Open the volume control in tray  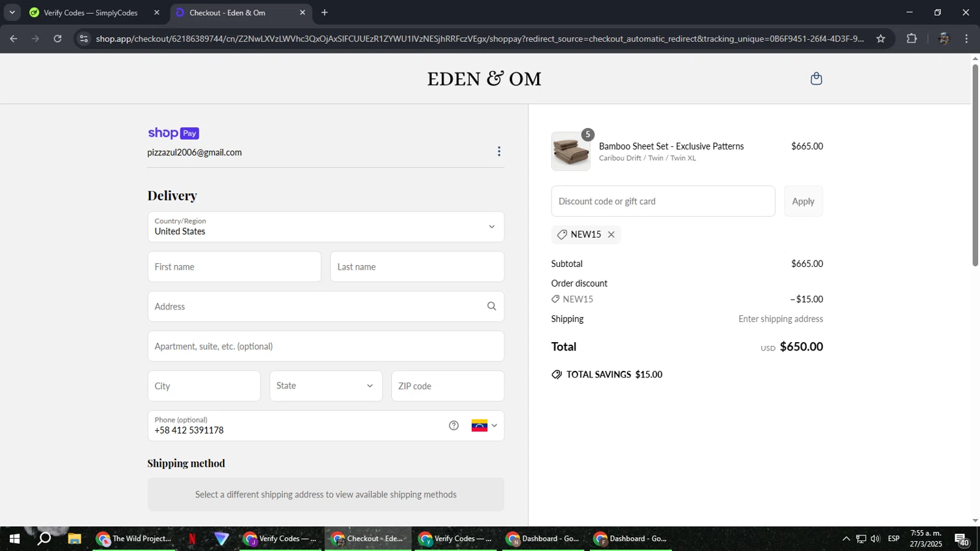point(875,539)
